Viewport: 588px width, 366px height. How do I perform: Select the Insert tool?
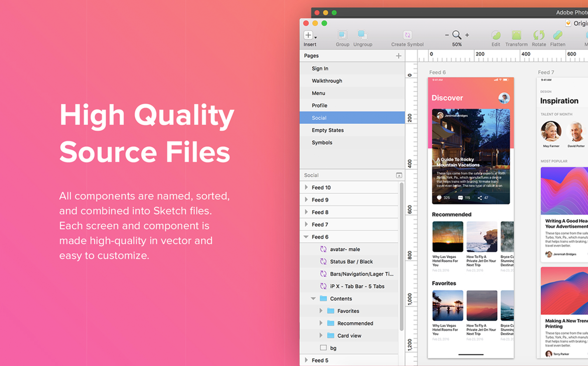coord(309,36)
